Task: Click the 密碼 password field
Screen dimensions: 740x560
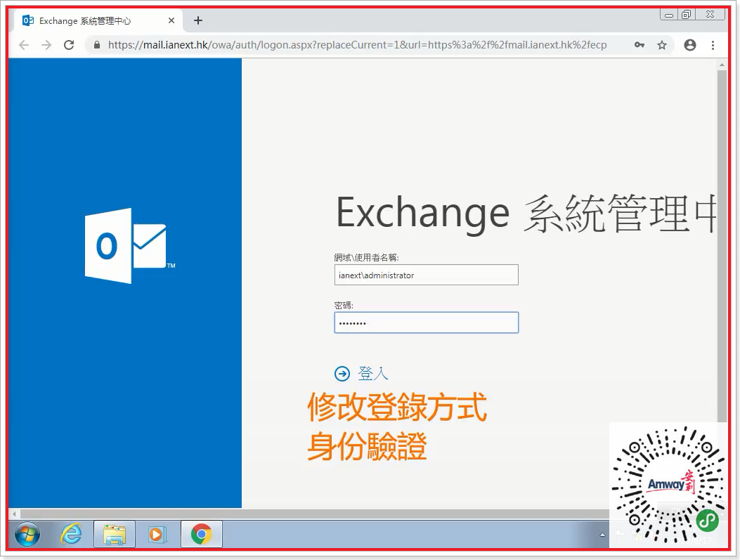Action: (426, 323)
